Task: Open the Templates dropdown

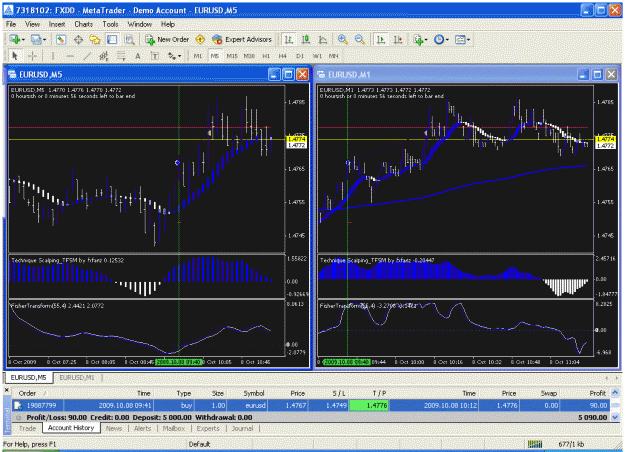Action: [x=463, y=39]
